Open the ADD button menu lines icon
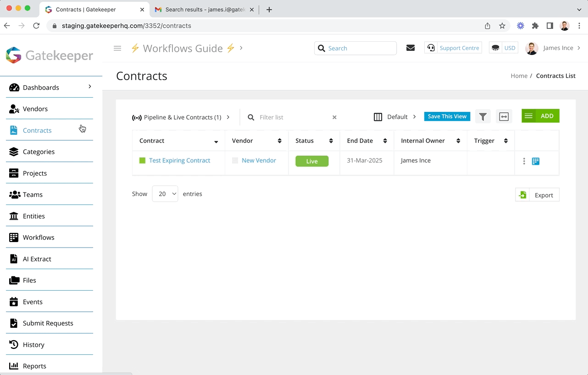This screenshot has width=588, height=375. coord(528,116)
